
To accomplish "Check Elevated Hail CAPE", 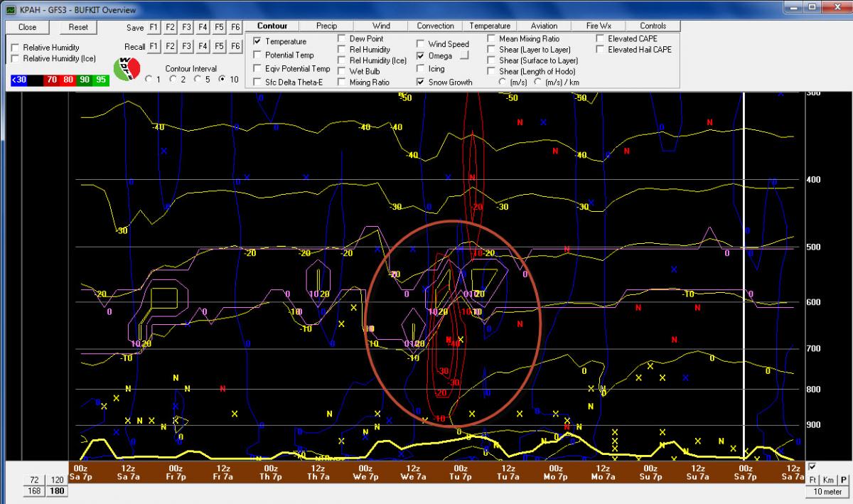I will coord(601,50).
